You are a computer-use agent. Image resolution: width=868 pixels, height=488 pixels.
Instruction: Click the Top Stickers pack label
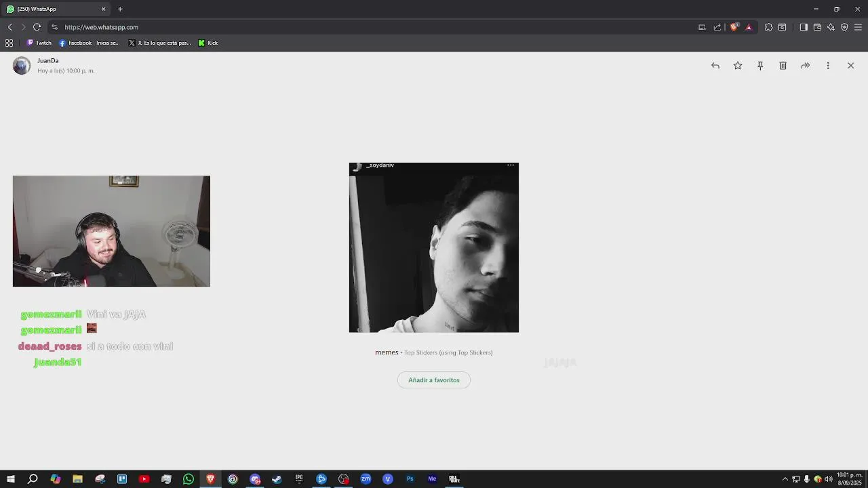pos(448,352)
